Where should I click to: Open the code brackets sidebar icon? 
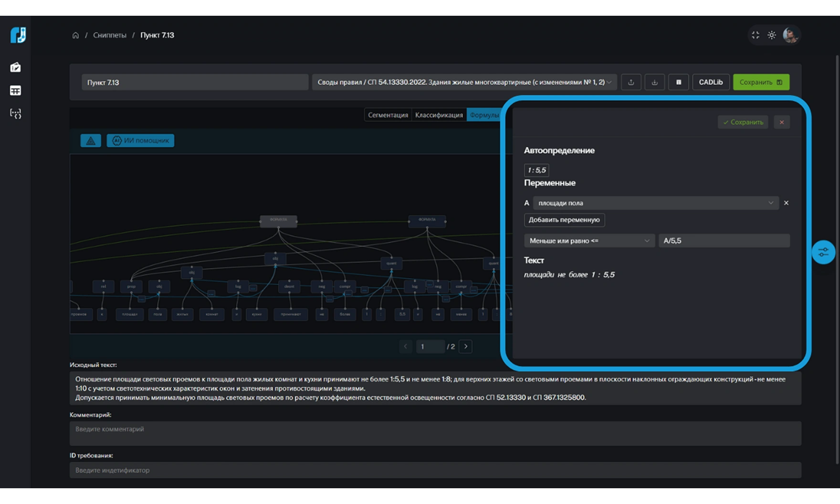point(15,114)
